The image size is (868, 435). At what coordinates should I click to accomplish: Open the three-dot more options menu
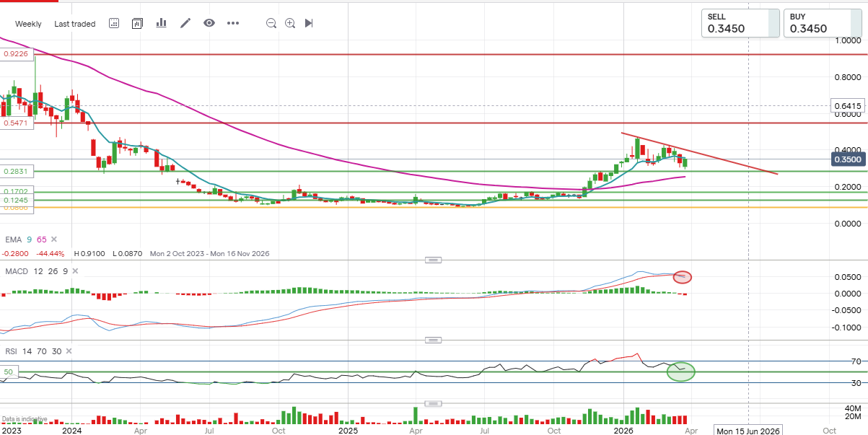pyautogui.click(x=232, y=23)
